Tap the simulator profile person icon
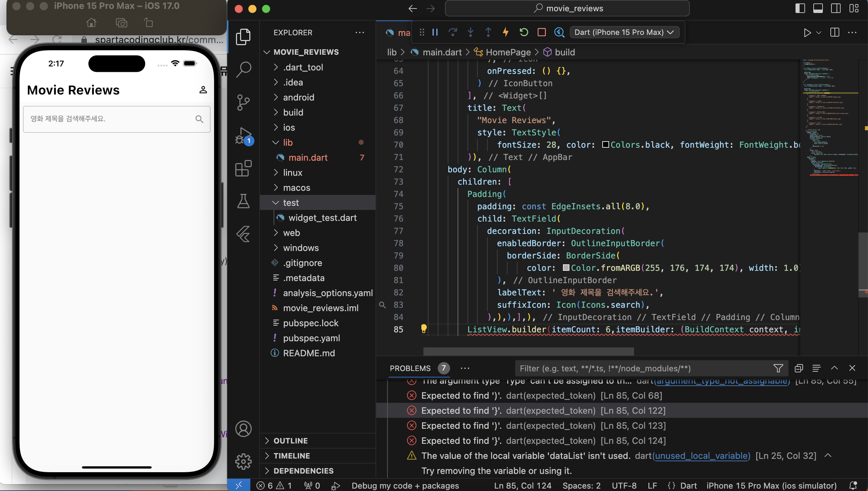This screenshot has height=491, width=868. [x=203, y=90]
